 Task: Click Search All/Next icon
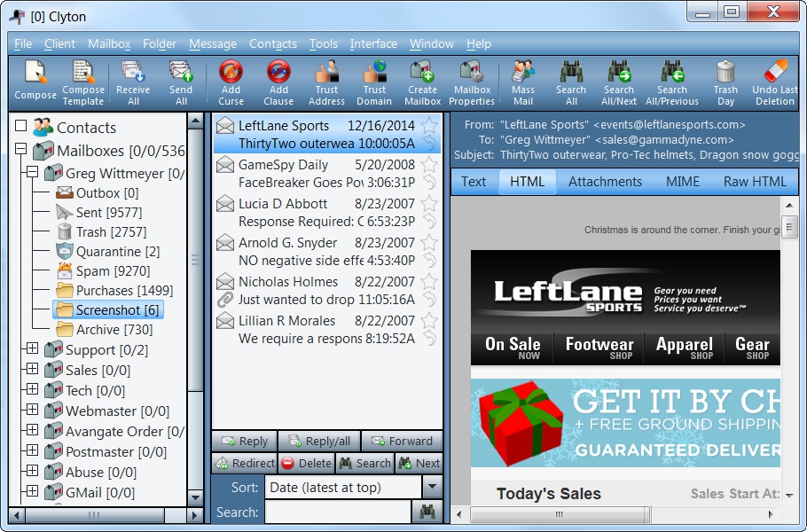coord(619,72)
